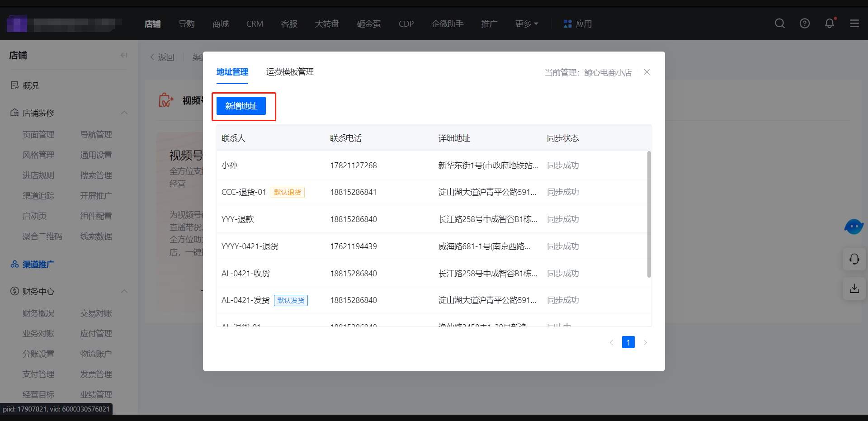Screen dimensions: 868x421
Task: Open the 商城 top navigation item
Action: pos(221,24)
